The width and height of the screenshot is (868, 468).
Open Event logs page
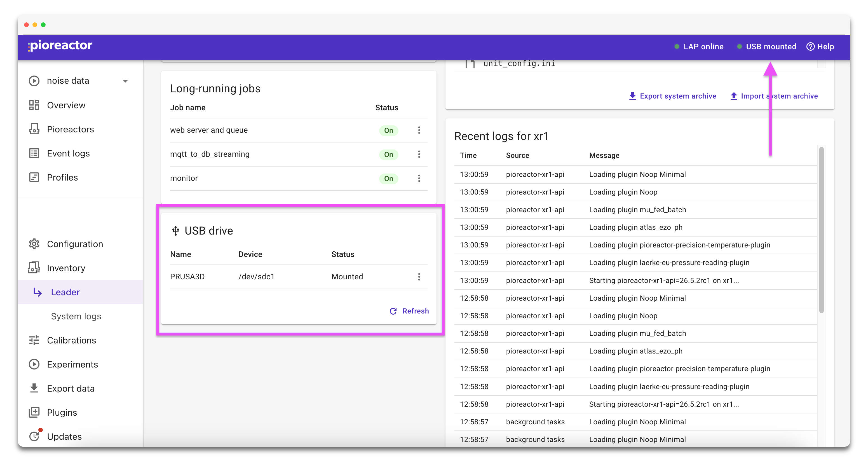[81, 153]
